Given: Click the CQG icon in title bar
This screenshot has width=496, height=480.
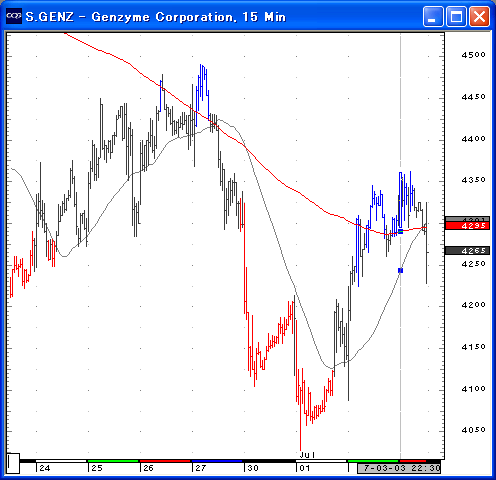Looking at the screenshot, I should (x=14, y=16).
